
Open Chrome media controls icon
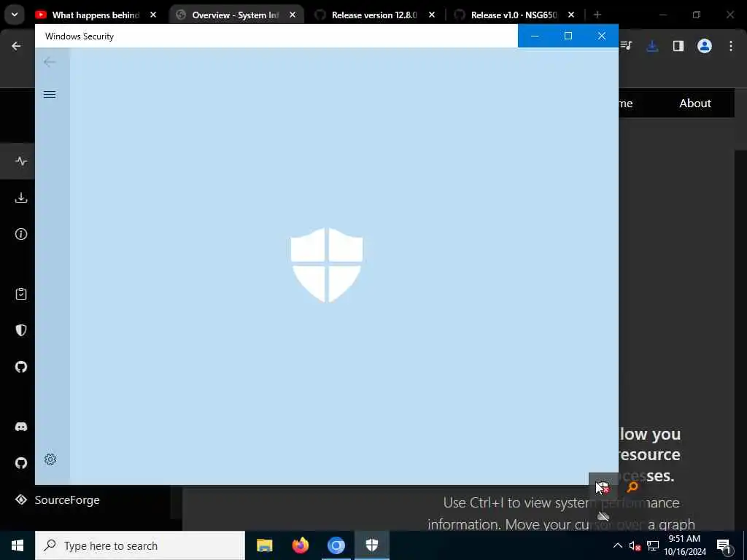[x=626, y=46]
